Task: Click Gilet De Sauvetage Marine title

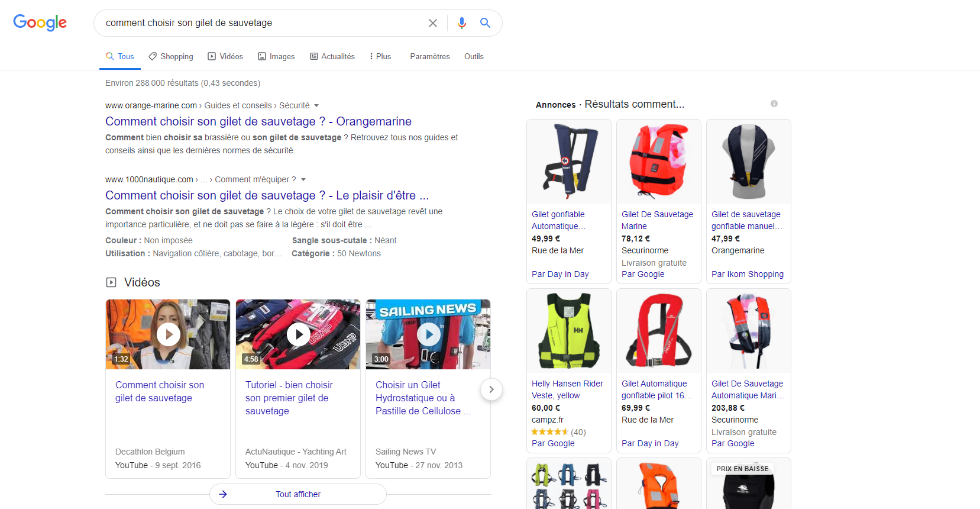Action: pyautogui.click(x=657, y=220)
